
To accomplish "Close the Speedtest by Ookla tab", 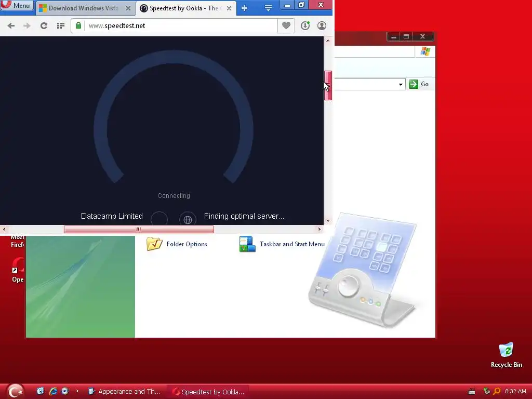I will point(229,8).
